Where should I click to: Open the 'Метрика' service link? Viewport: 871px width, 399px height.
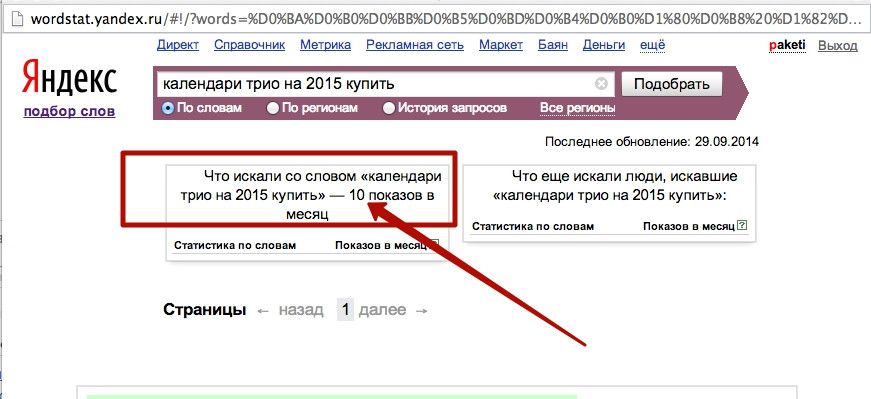[326, 46]
